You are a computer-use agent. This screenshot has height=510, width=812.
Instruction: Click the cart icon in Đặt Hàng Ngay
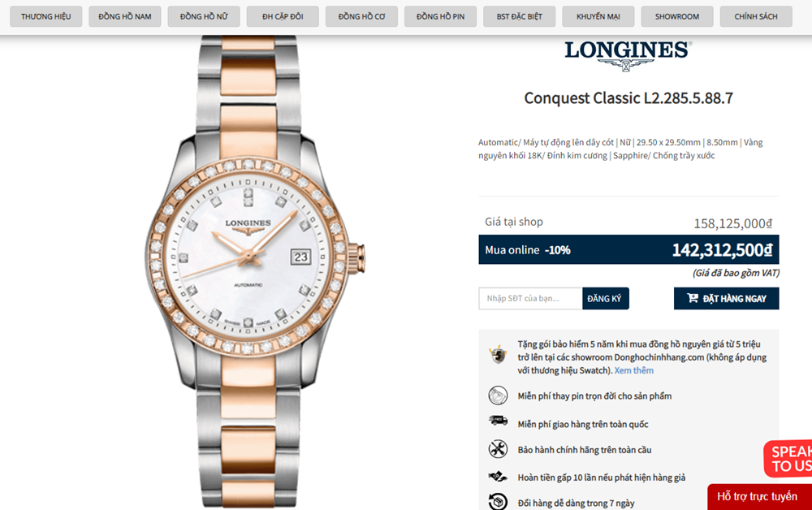(693, 298)
